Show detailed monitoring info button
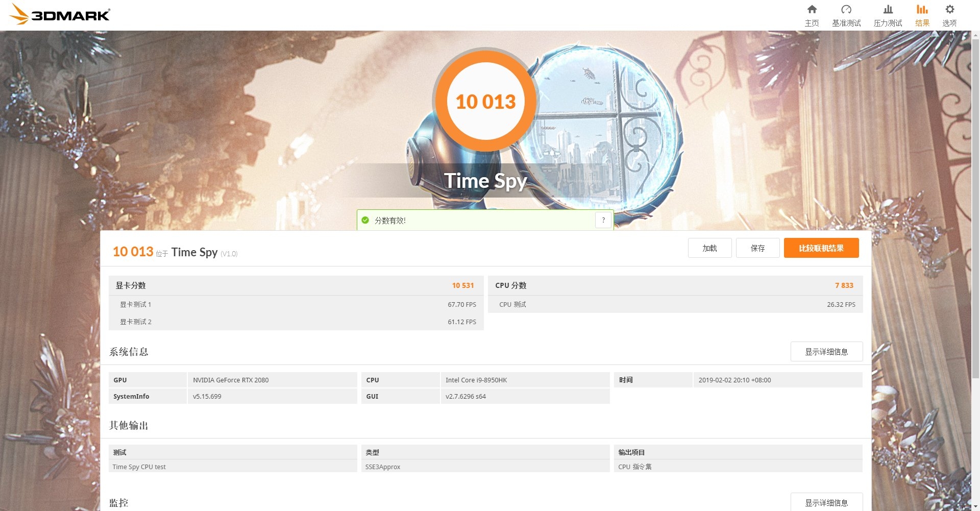980x511 pixels. [826, 502]
